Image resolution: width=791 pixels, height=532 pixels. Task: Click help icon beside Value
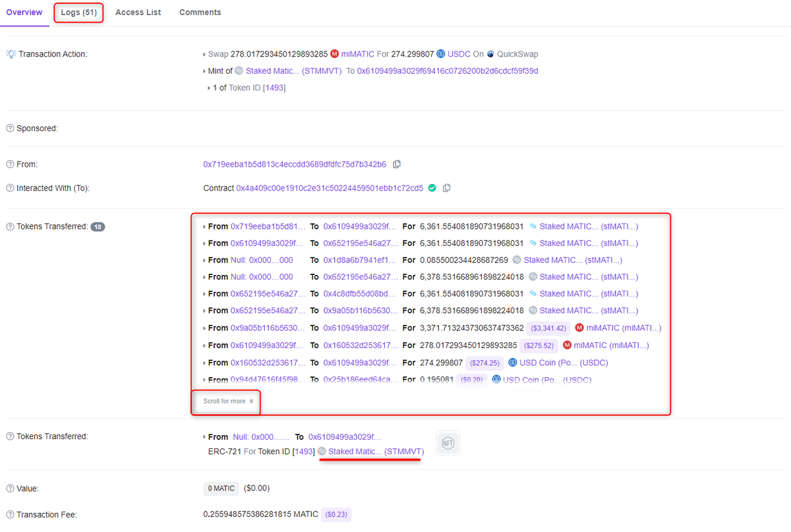pos(10,488)
